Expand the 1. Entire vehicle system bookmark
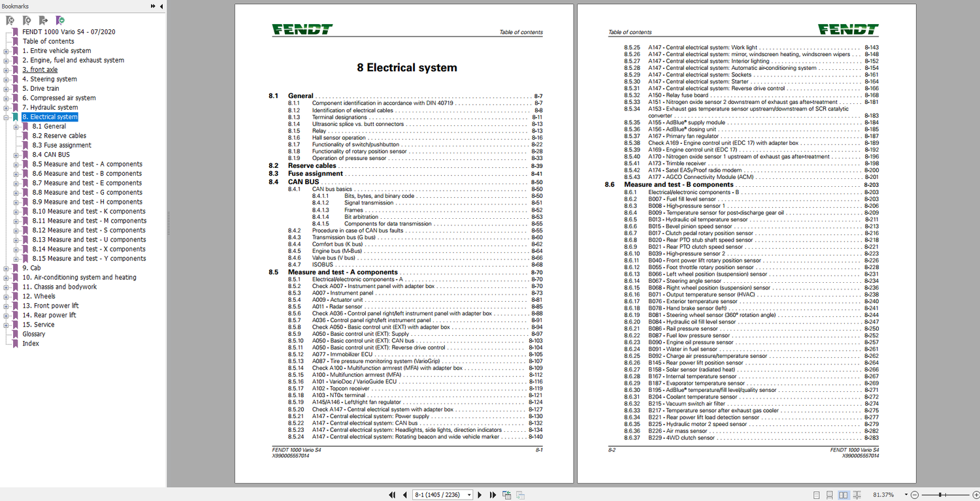This screenshot has height=501, width=980. (6, 51)
